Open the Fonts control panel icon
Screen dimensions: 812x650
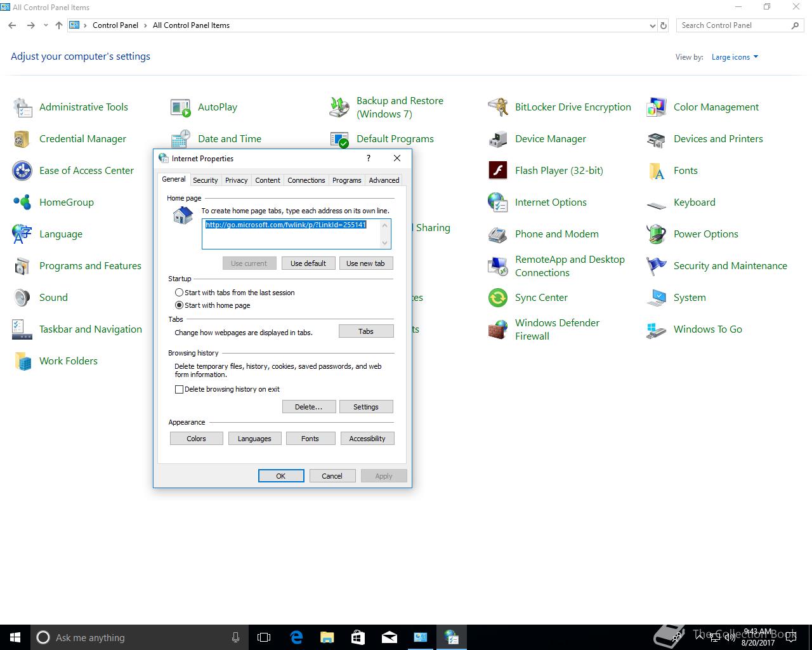click(657, 171)
